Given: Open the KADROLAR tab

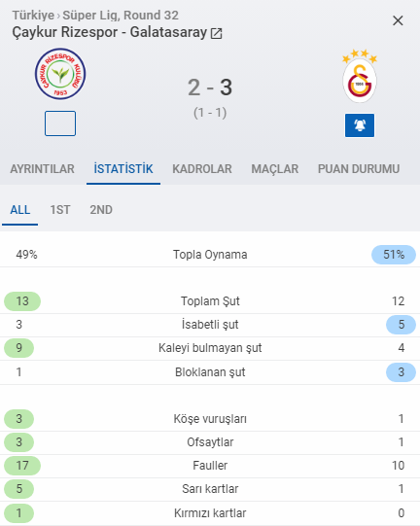Looking at the screenshot, I should tap(202, 169).
